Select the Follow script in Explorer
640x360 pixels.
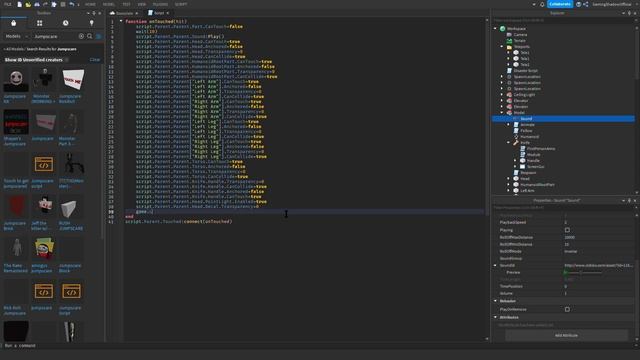pos(526,131)
